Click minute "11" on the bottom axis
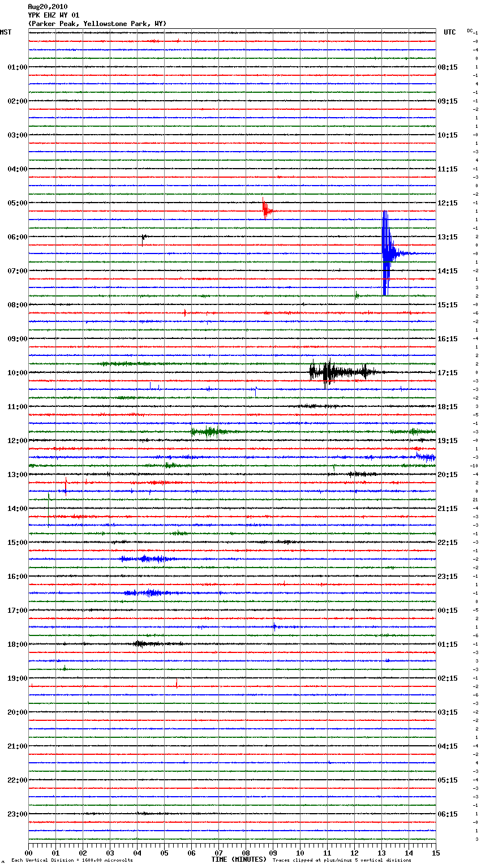The image size is (481, 868). tap(327, 852)
